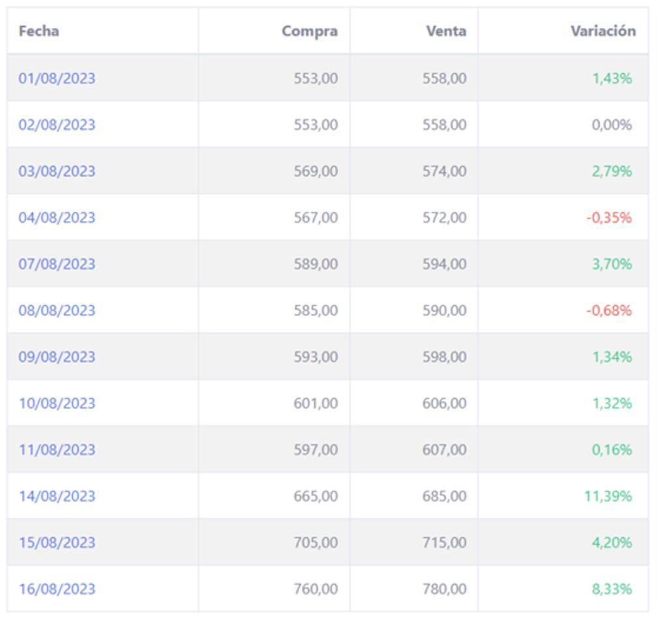Open the 04/08/2023 date link
This screenshot has height=644, width=667.
click(x=57, y=217)
